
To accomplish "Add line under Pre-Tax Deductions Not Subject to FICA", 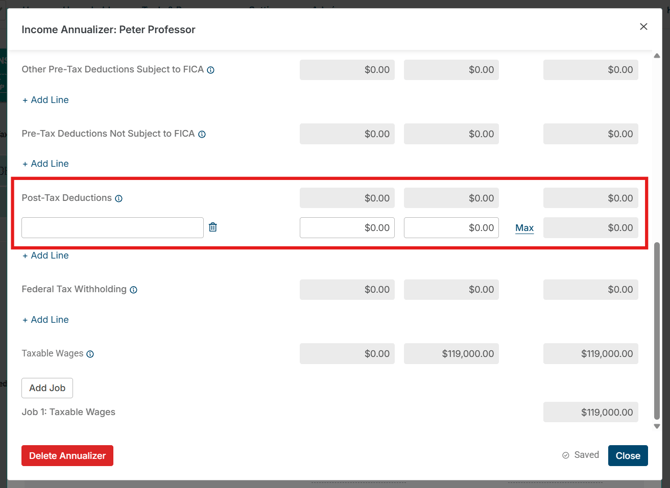I will click(46, 164).
